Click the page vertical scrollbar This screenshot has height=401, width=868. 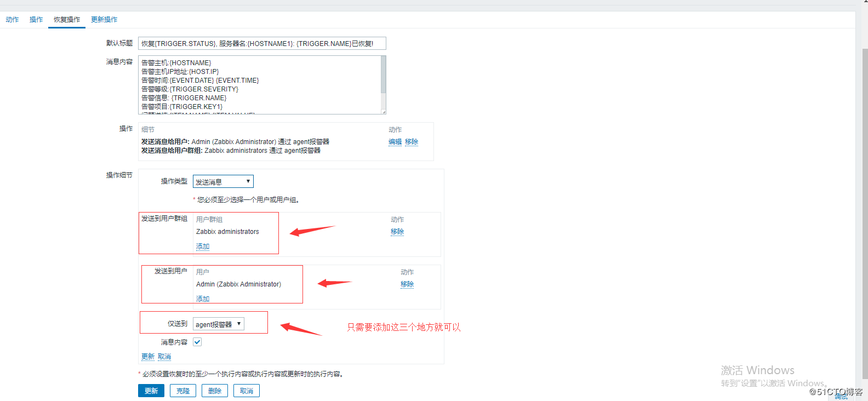pyautogui.click(x=865, y=214)
